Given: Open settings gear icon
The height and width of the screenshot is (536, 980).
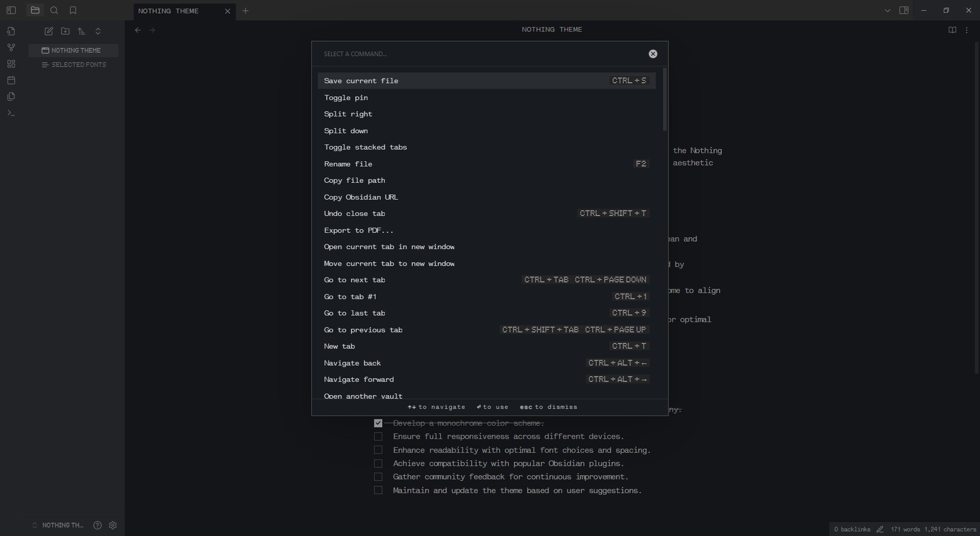Looking at the screenshot, I should point(113,525).
